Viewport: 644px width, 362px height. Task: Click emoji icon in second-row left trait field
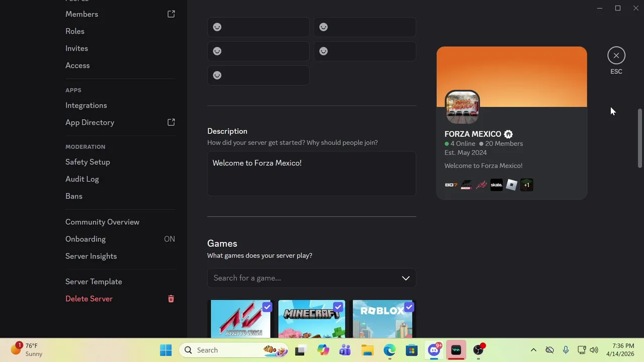(x=217, y=51)
